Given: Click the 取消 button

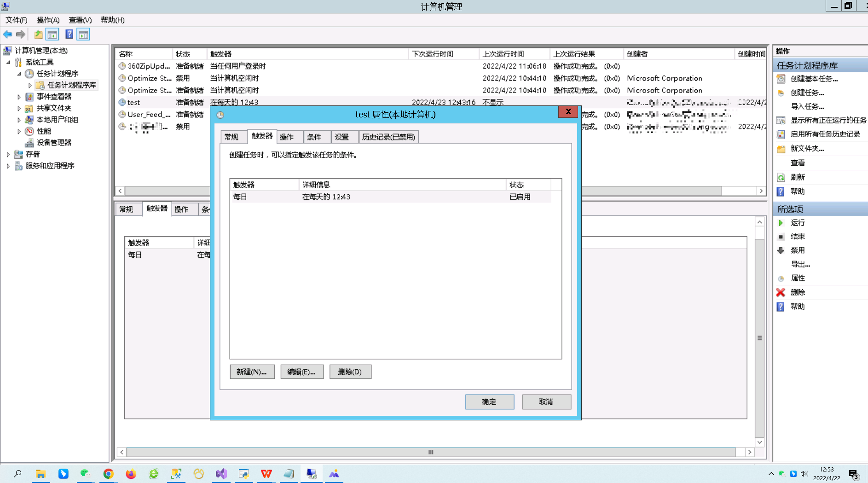Looking at the screenshot, I should tap(546, 402).
